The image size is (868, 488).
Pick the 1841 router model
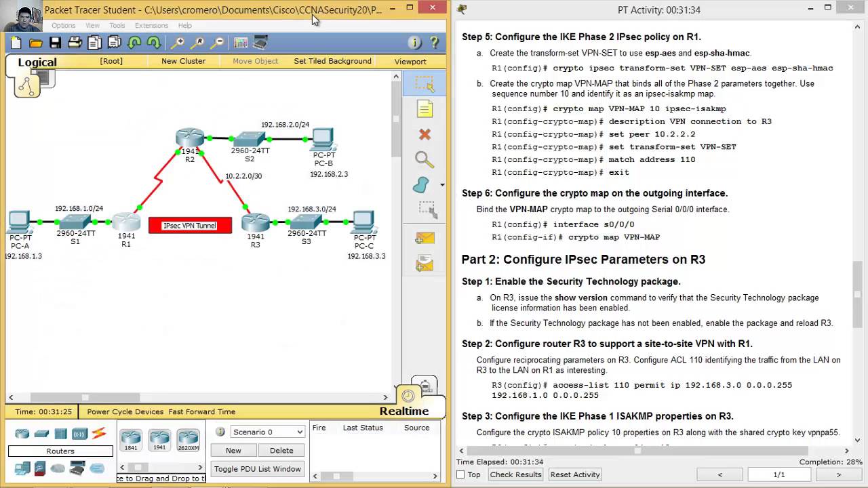pos(131,439)
